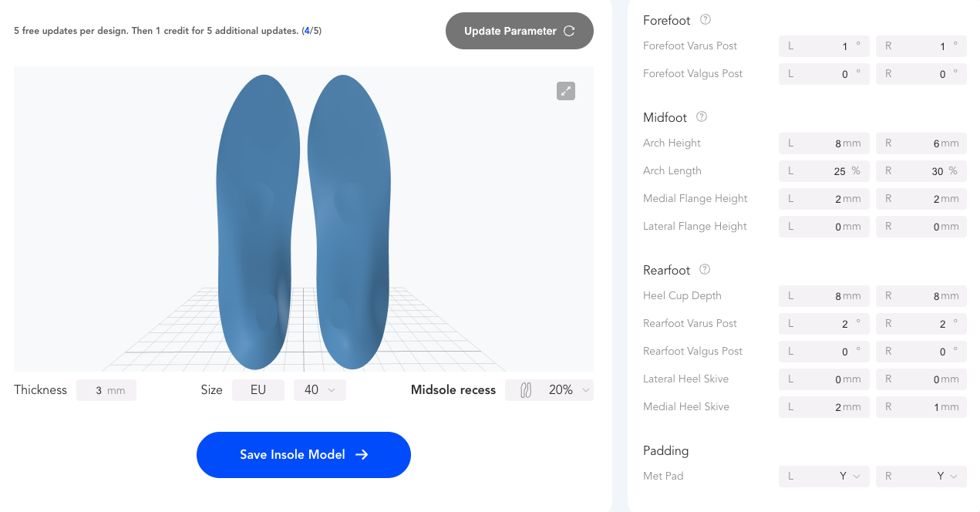
Task: Edit the left Medial Heel Skive value
Action: [x=823, y=406]
